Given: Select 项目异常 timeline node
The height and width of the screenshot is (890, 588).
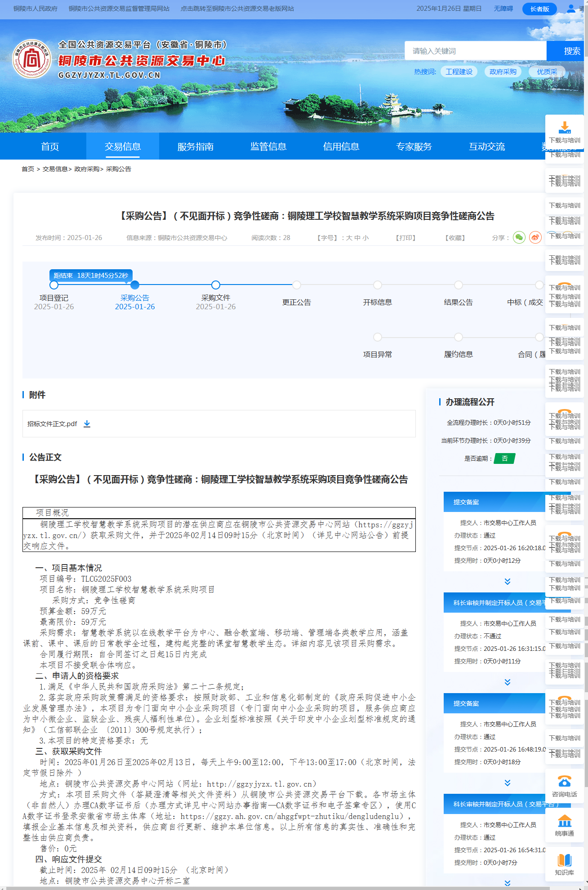Looking at the screenshot, I should (x=378, y=337).
